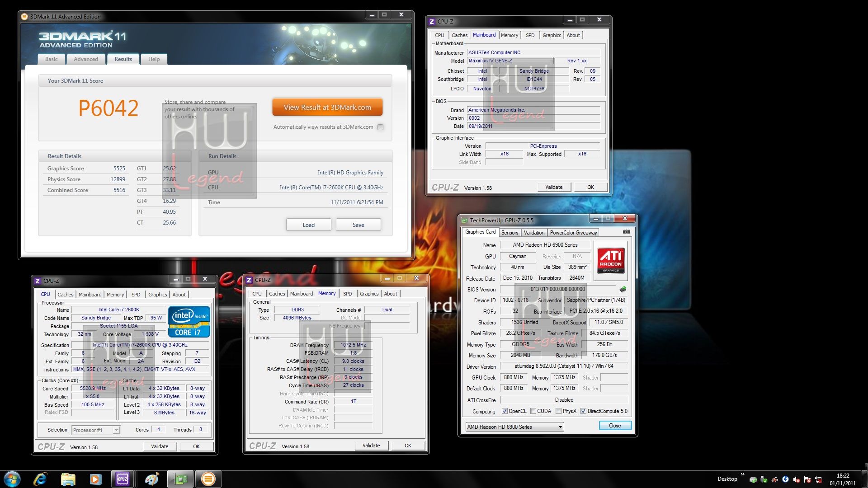Toggle the DirectCompute 5.0 checkbox
868x488 pixels.
[x=583, y=411]
